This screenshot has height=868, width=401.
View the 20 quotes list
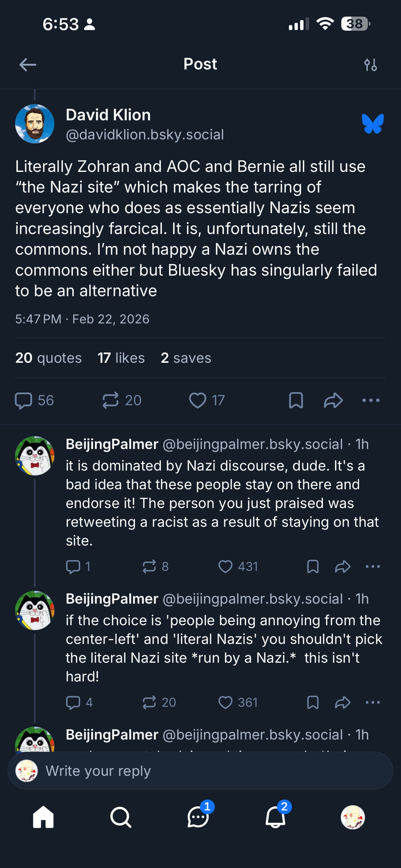pyautogui.click(x=48, y=358)
